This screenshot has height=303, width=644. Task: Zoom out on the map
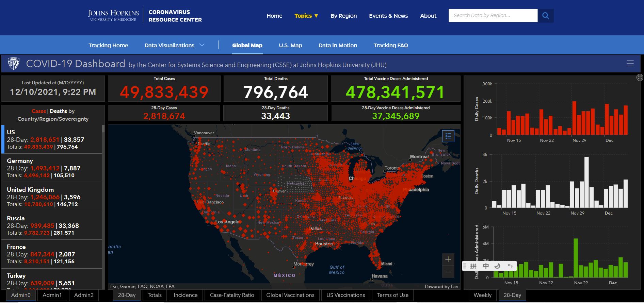448,272
